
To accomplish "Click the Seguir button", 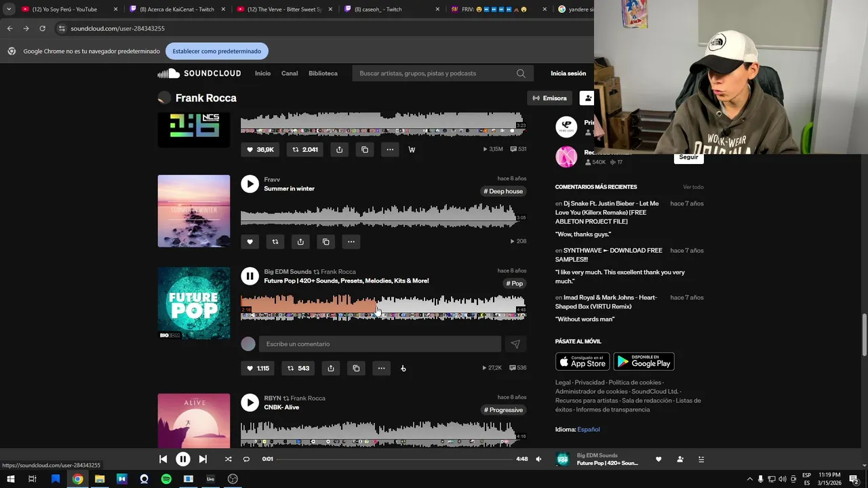I will (688, 157).
